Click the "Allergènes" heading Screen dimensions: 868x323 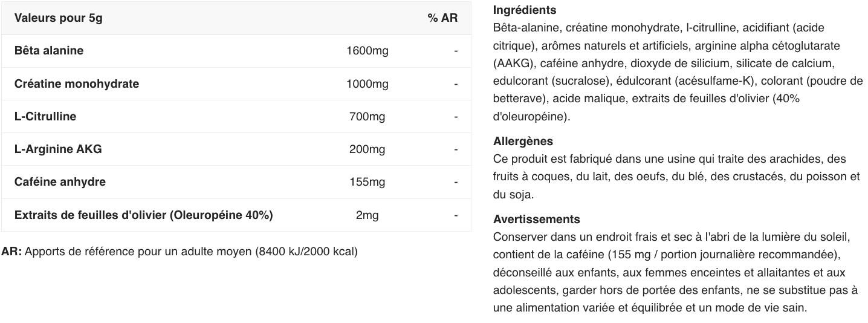pos(523,142)
